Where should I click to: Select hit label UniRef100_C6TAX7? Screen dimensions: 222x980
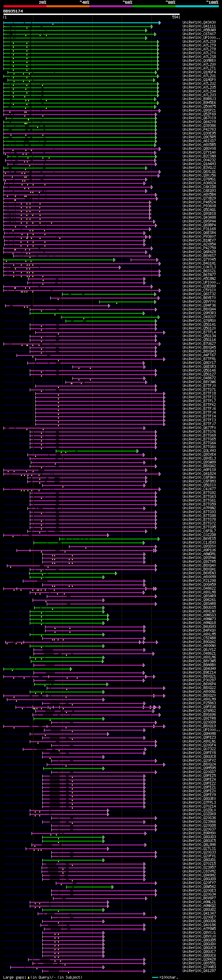[199, 34]
